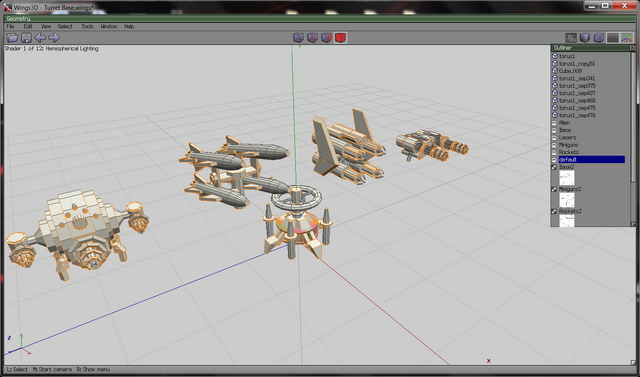Screen dimensions: 640x377
Task: Switch to Edge selection mode cube icon
Action: click(x=312, y=38)
